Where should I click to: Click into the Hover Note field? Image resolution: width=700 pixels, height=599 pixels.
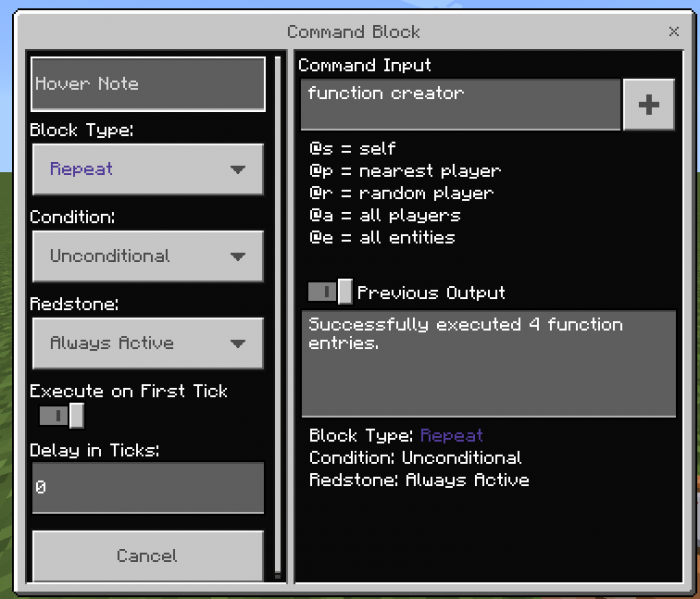148,84
